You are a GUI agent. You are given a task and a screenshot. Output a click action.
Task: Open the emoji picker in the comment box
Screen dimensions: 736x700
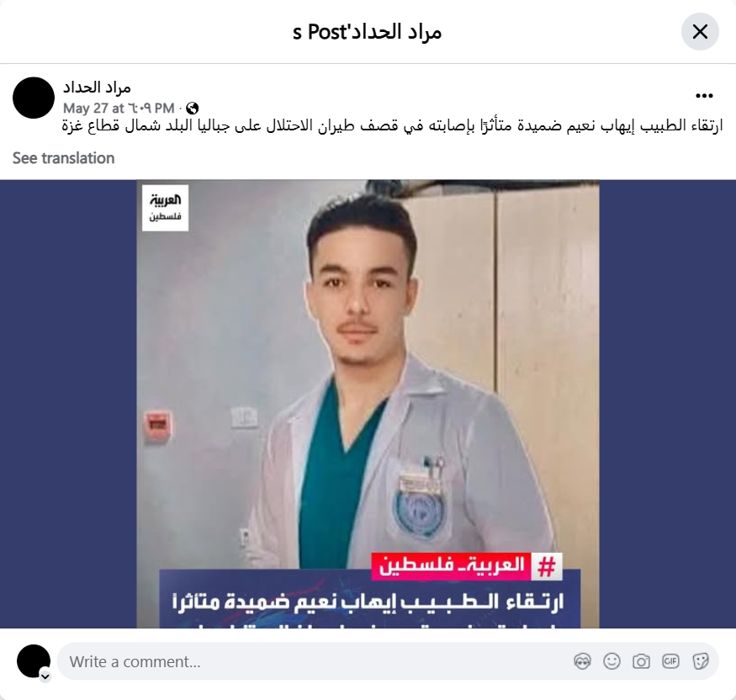point(612,661)
